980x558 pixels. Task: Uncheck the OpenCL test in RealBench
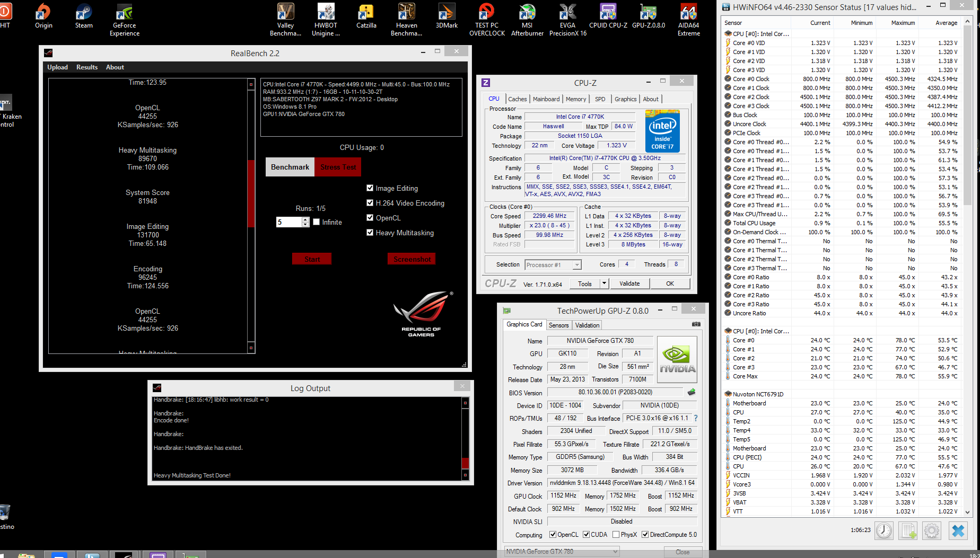coord(370,218)
